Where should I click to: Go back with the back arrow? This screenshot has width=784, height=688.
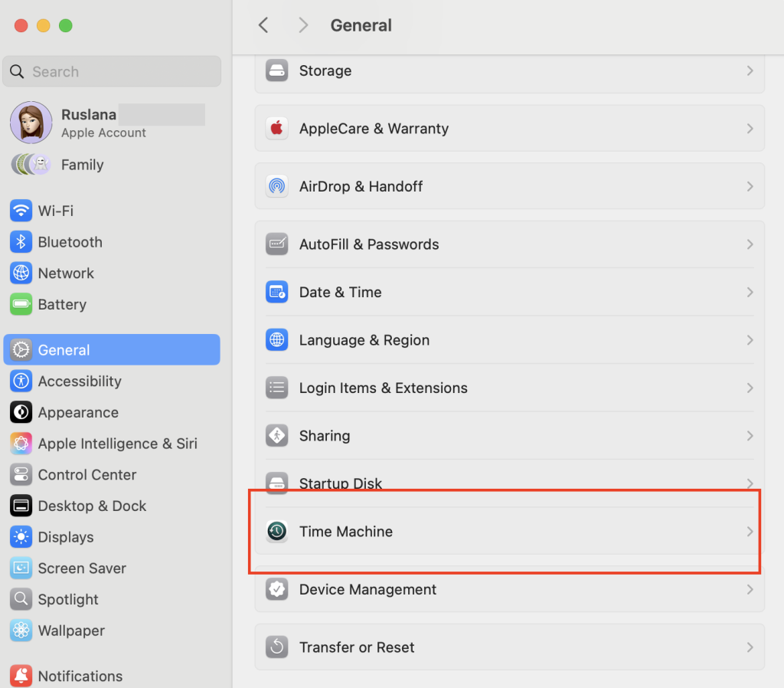263,25
